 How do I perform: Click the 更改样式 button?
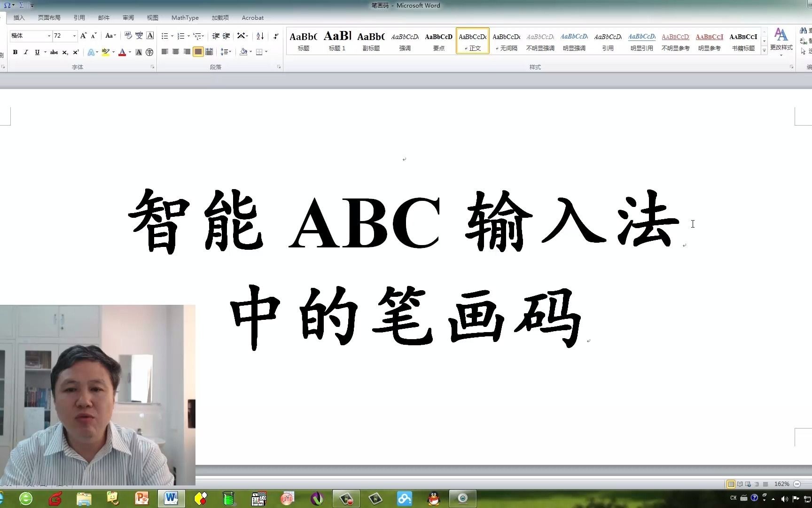[781, 41]
